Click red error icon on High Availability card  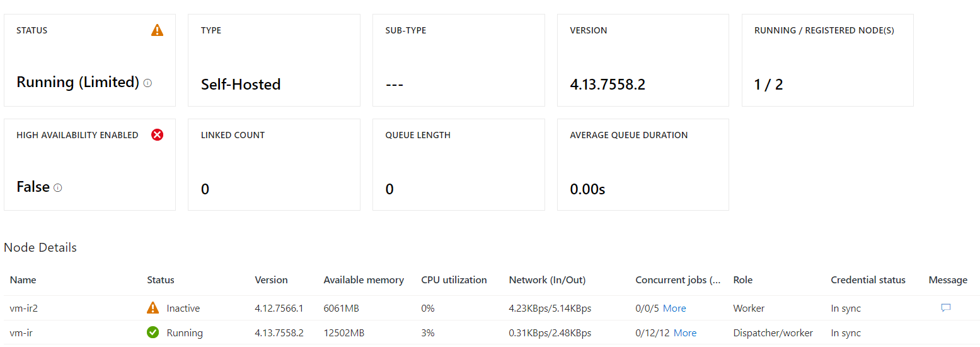pos(157,134)
